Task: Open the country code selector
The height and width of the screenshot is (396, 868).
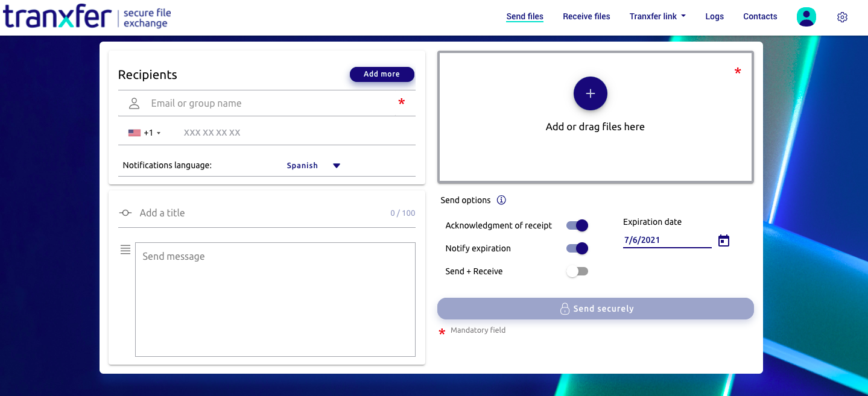Action: [x=145, y=131]
